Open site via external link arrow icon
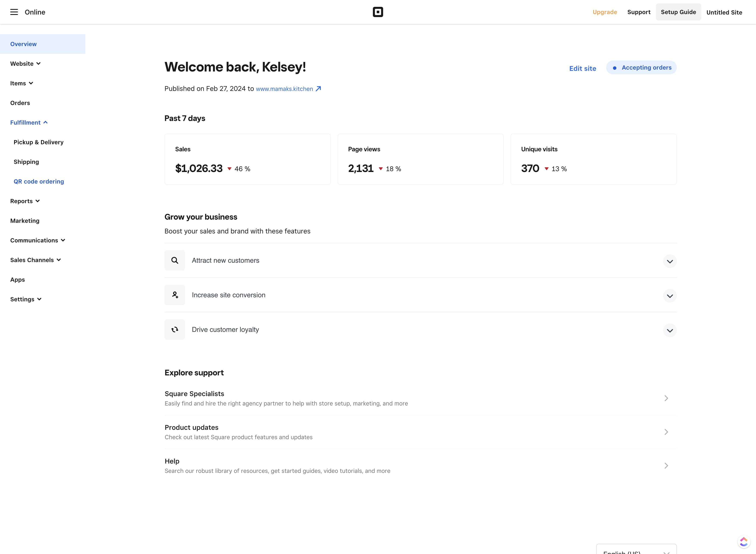 click(x=318, y=89)
